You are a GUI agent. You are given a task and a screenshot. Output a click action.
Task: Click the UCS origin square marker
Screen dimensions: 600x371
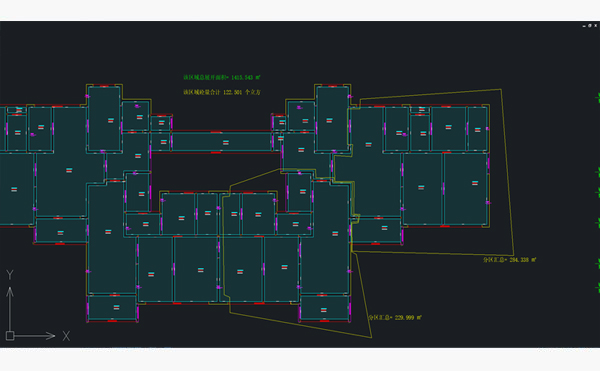10,336
